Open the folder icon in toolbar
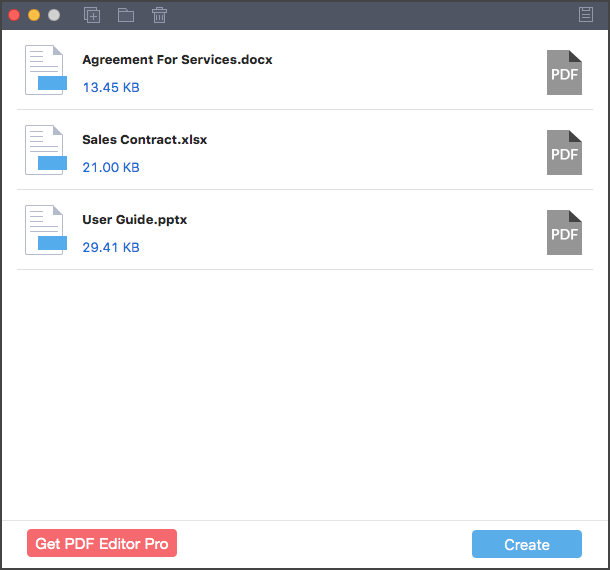 coord(126,15)
